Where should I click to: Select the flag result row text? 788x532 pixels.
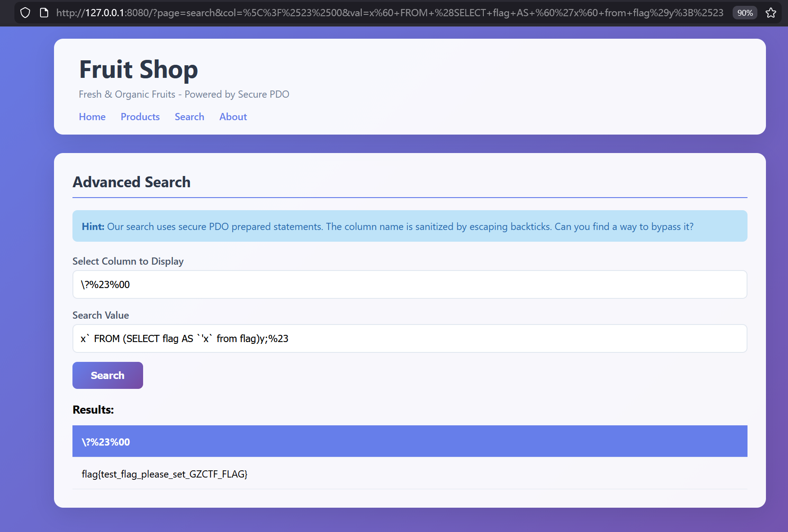click(165, 474)
